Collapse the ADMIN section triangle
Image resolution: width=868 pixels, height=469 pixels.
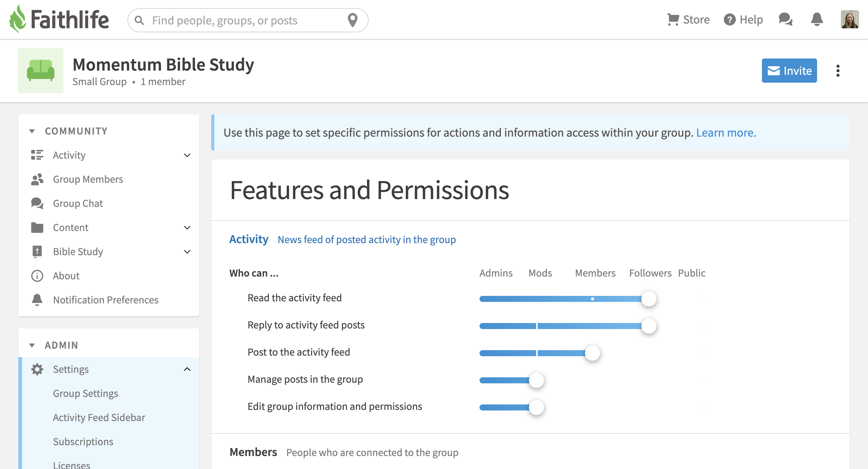(x=32, y=345)
